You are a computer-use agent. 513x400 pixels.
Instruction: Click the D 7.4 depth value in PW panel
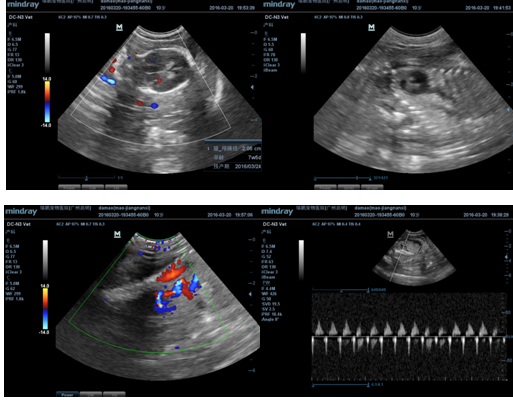point(267,251)
